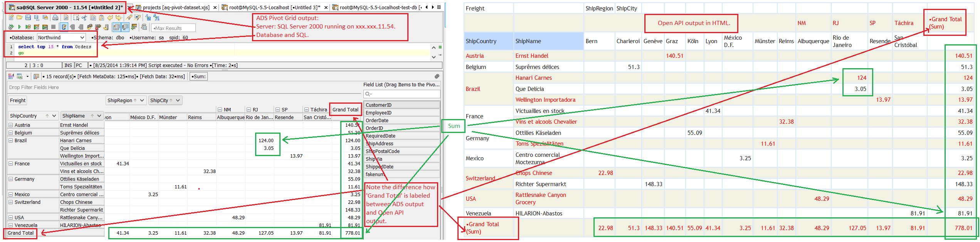This screenshot has height=242, width=980.
Task: Open the ShipCountry field filter dropdown
Action: point(54,116)
